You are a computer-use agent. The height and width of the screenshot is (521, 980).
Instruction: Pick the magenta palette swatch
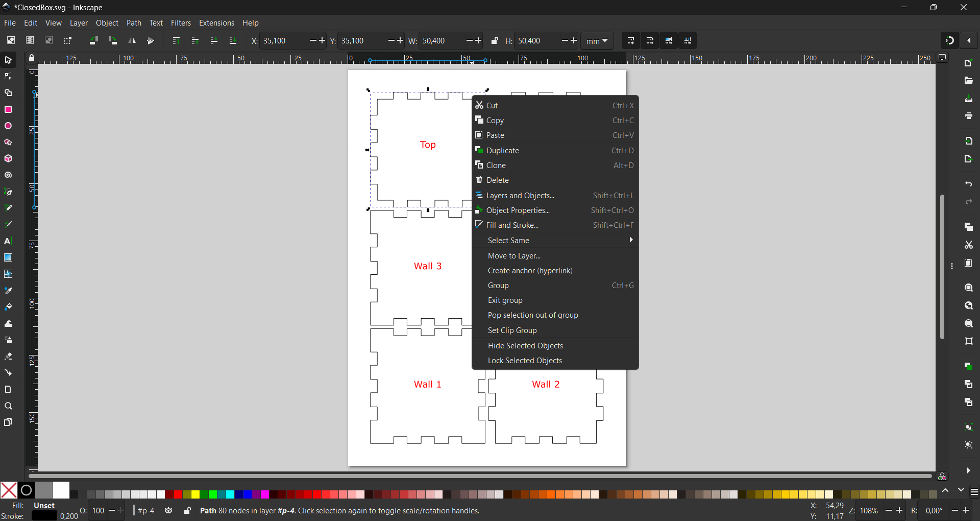tap(265, 494)
